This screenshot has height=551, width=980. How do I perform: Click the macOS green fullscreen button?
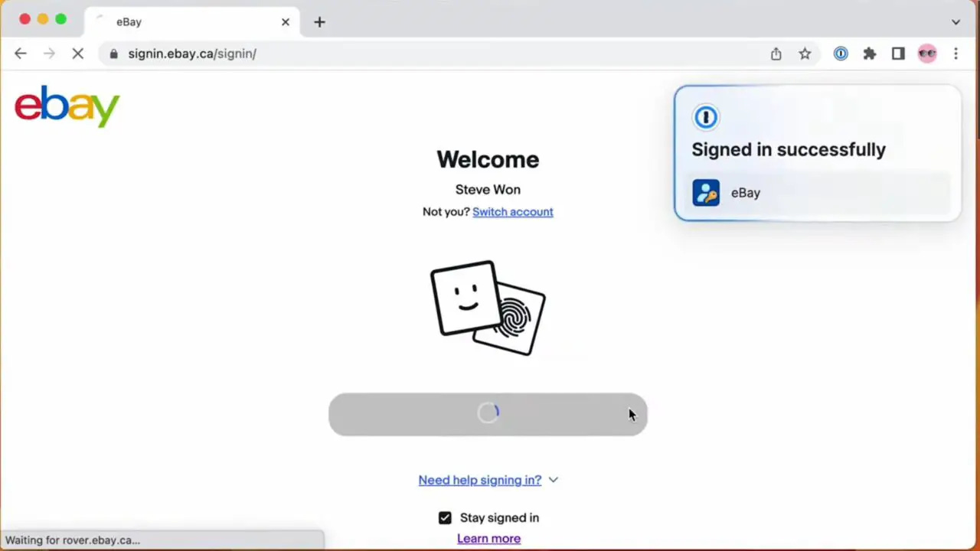(x=61, y=19)
